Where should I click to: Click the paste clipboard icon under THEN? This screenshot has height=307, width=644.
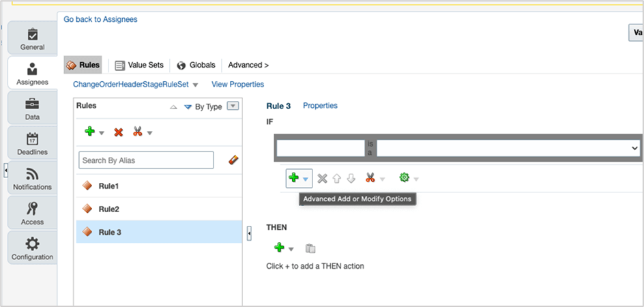(310, 248)
